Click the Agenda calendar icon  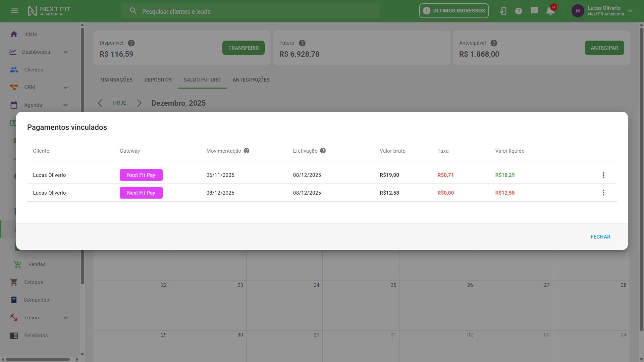(14, 105)
